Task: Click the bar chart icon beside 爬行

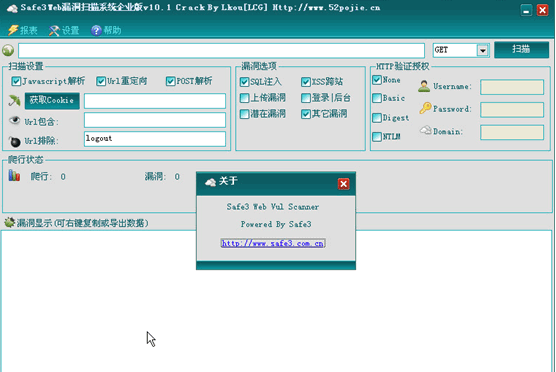Action: click(x=14, y=175)
